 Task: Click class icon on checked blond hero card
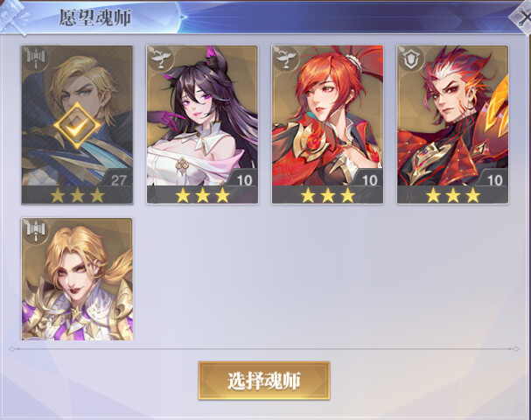click(36, 59)
